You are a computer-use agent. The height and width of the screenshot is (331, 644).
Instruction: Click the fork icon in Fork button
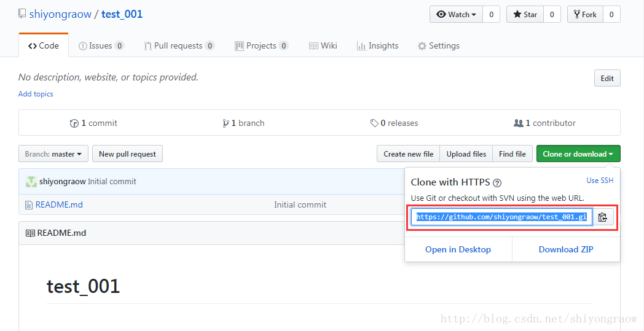(x=577, y=14)
